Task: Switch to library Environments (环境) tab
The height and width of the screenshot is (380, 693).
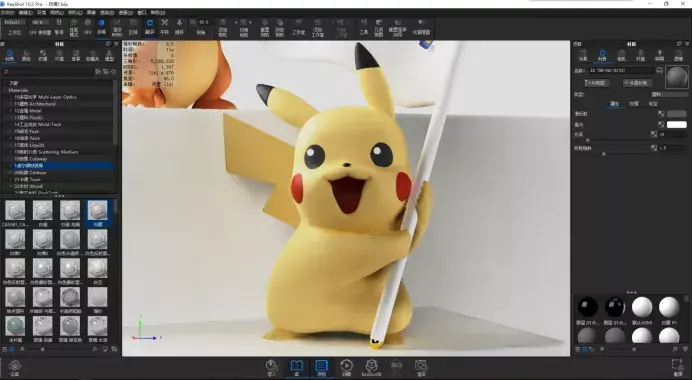Action: [x=59, y=56]
